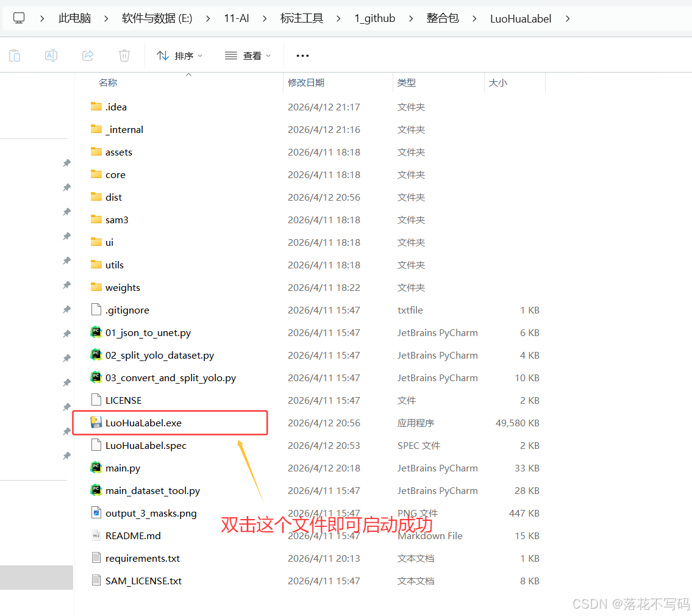
Task: Click the 应用程序 type cell
Action: 416,423
